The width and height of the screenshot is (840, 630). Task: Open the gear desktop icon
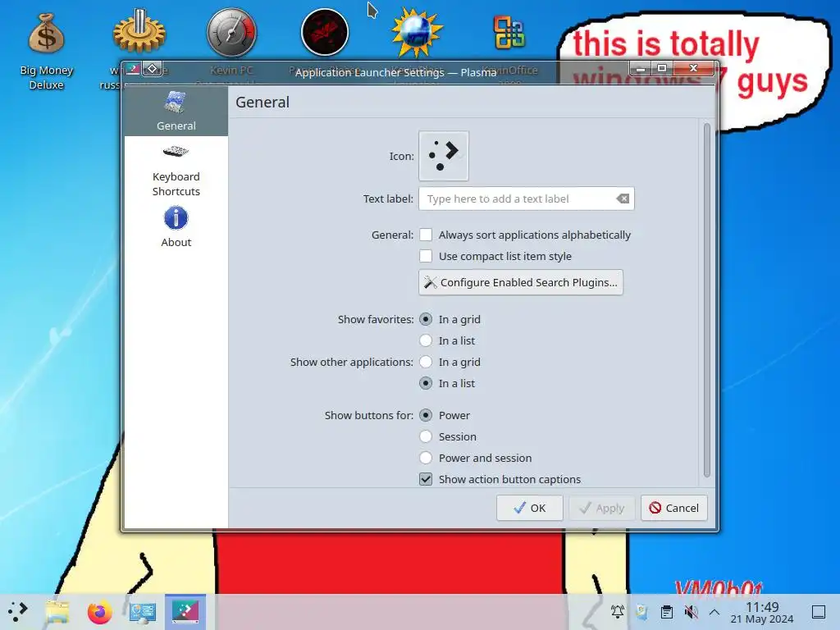139,32
